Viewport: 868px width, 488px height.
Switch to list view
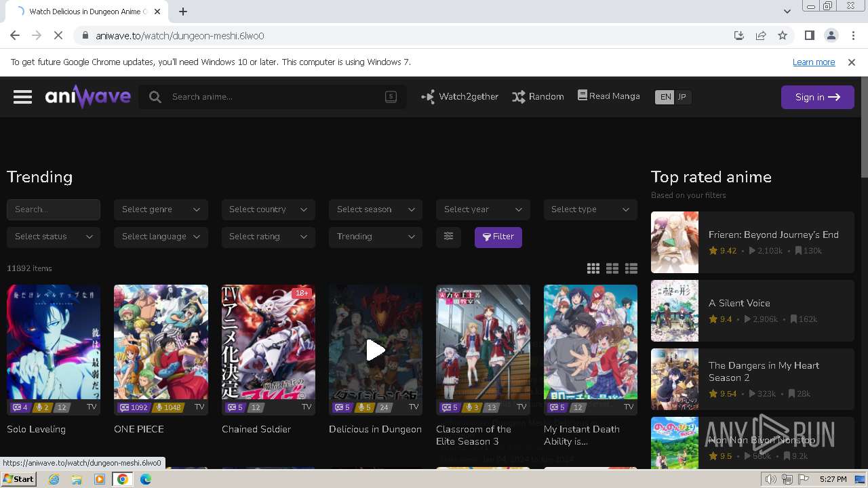pos(631,268)
